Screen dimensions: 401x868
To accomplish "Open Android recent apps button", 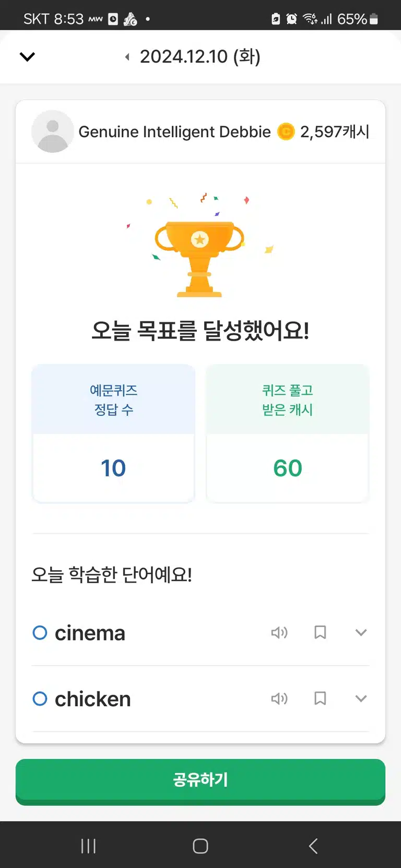I will pyautogui.click(x=88, y=846).
